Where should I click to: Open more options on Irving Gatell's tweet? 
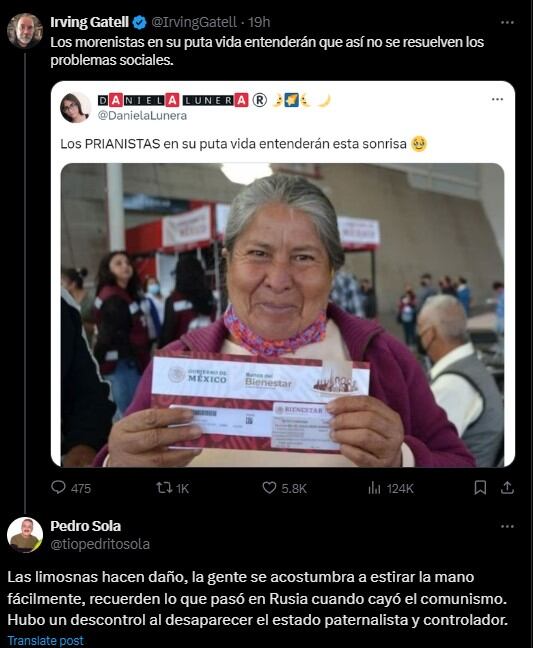pos(507,22)
